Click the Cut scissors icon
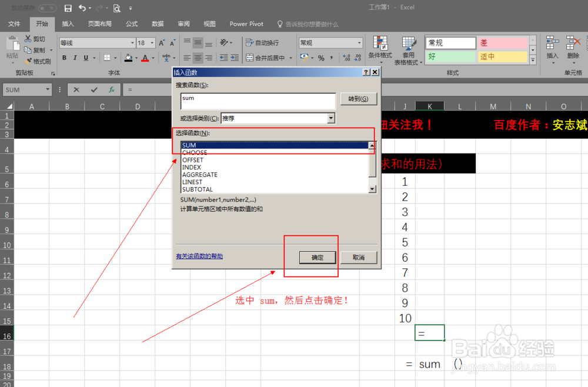 click(28, 39)
